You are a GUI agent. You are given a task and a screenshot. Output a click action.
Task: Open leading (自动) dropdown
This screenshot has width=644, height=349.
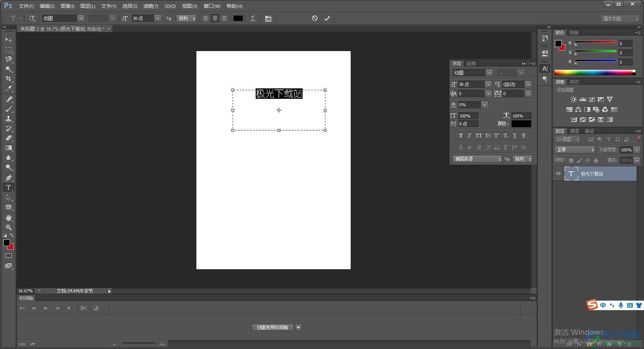tap(528, 84)
